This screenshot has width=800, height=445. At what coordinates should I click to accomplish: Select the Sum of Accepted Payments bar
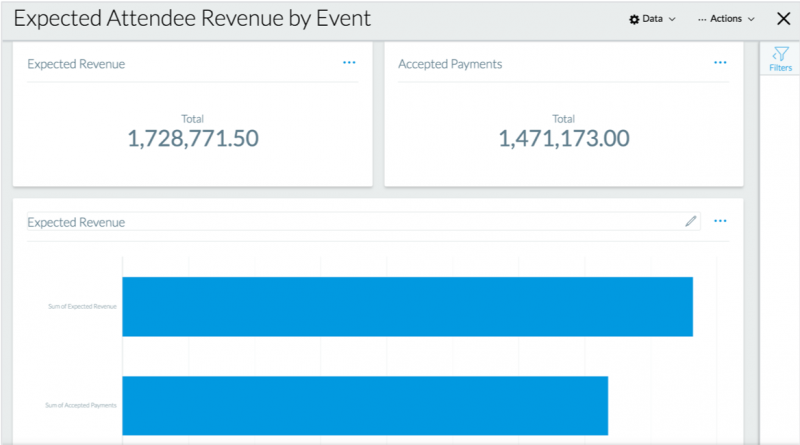pyautogui.click(x=365, y=405)
